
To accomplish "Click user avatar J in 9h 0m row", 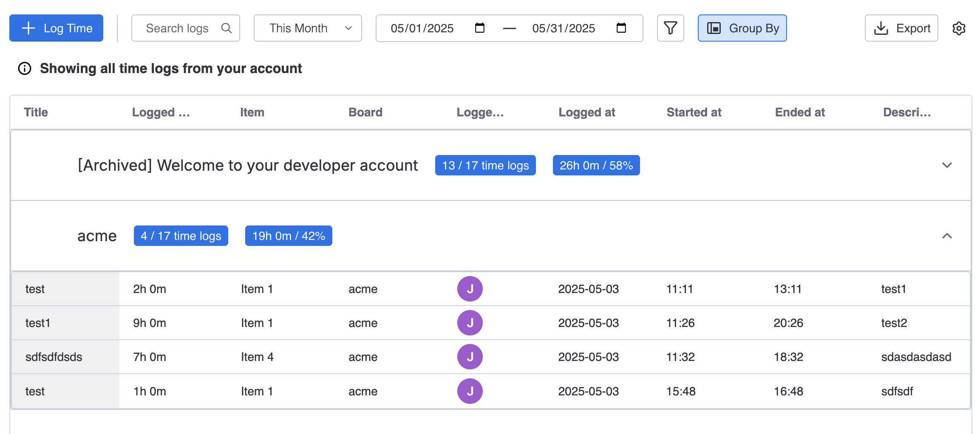I will [x=470, y=323].
